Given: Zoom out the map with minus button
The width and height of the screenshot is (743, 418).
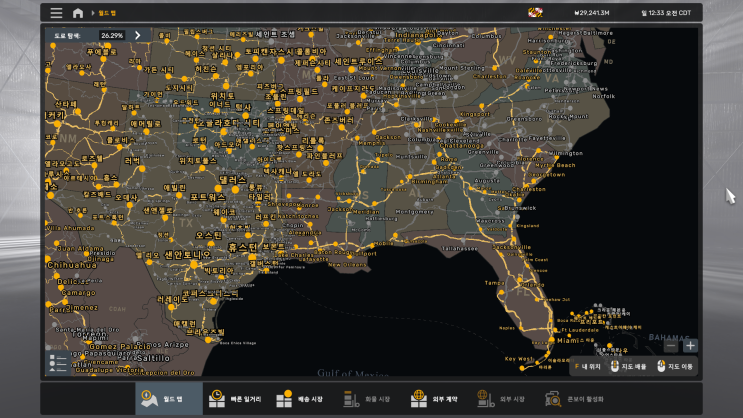Looking at the screenshot, I should [x=671, y=346].
